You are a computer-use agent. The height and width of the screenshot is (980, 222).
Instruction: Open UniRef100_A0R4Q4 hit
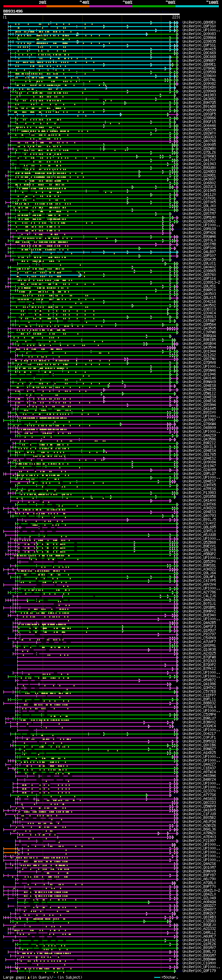point(199,902)
